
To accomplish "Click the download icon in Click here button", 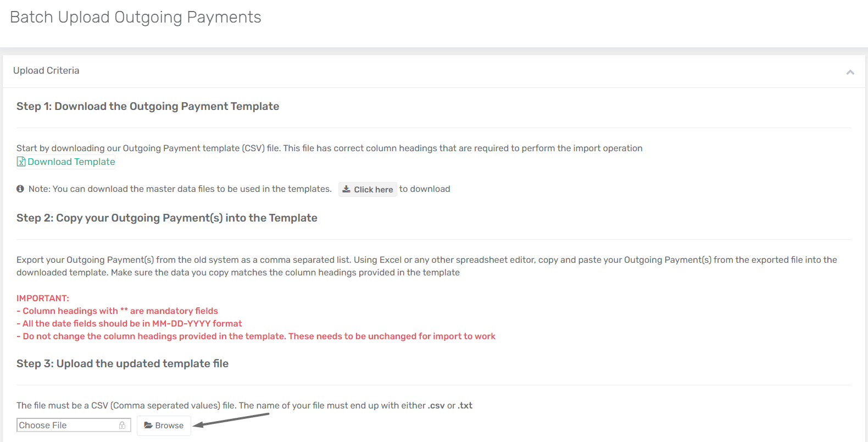I will (346, 189).
